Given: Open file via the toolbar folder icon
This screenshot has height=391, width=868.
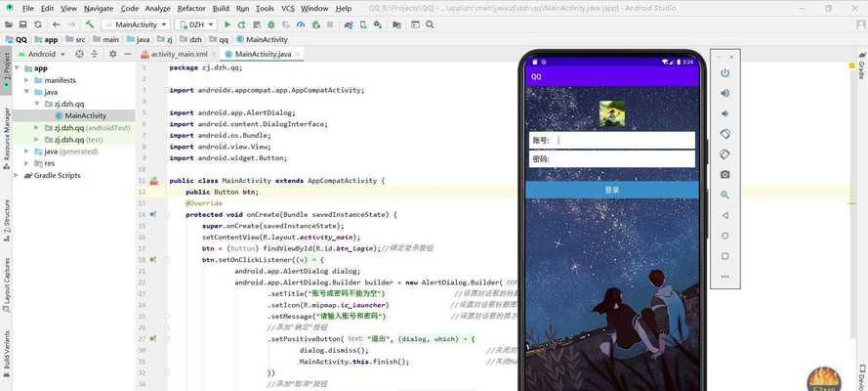Looking at the screenshot, I should coord(9,24).
